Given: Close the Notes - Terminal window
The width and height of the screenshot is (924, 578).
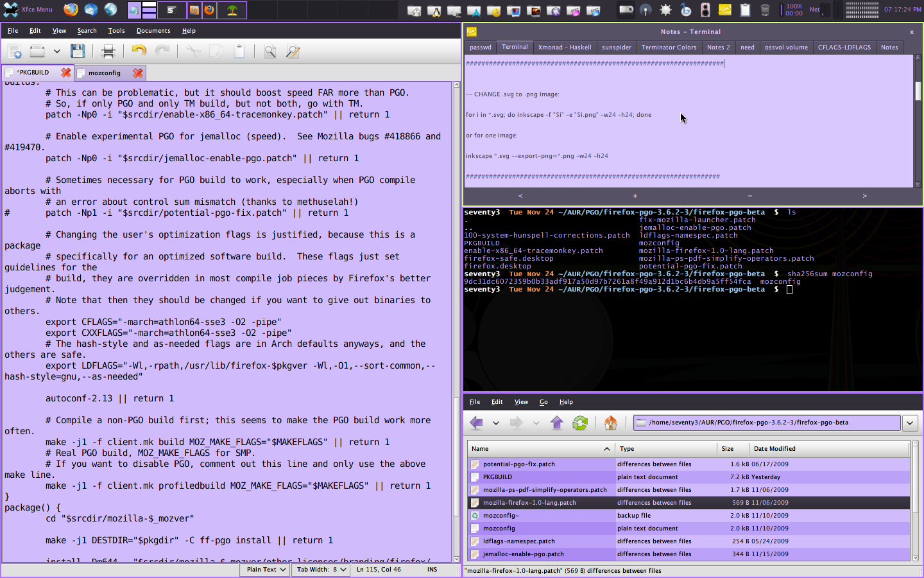Looking at the screenshot, I should coord(911,31).
